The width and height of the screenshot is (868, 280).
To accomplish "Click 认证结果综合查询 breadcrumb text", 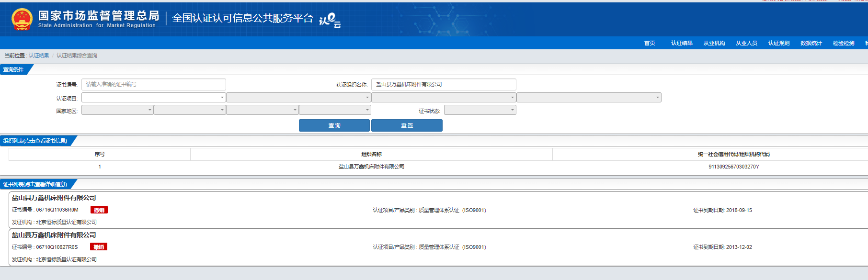I will point(77,56).
